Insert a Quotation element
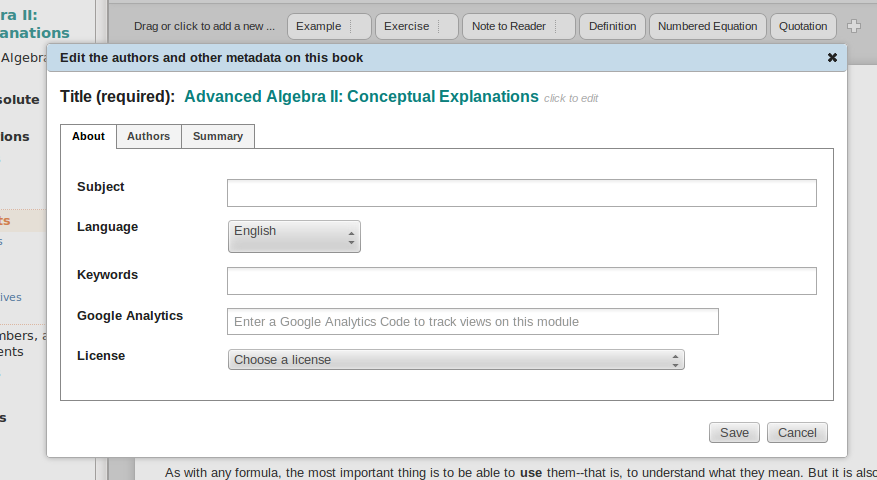 coord(803,26)
